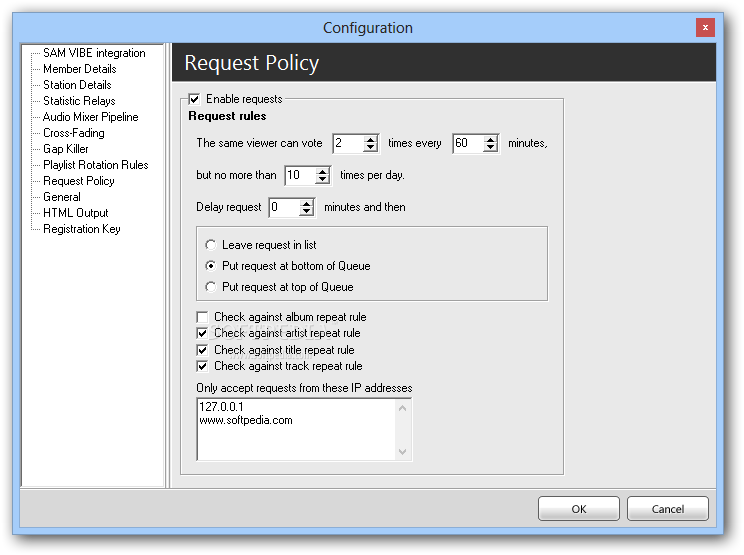Decrease the vote count spinner value

(x=370, y=148)
